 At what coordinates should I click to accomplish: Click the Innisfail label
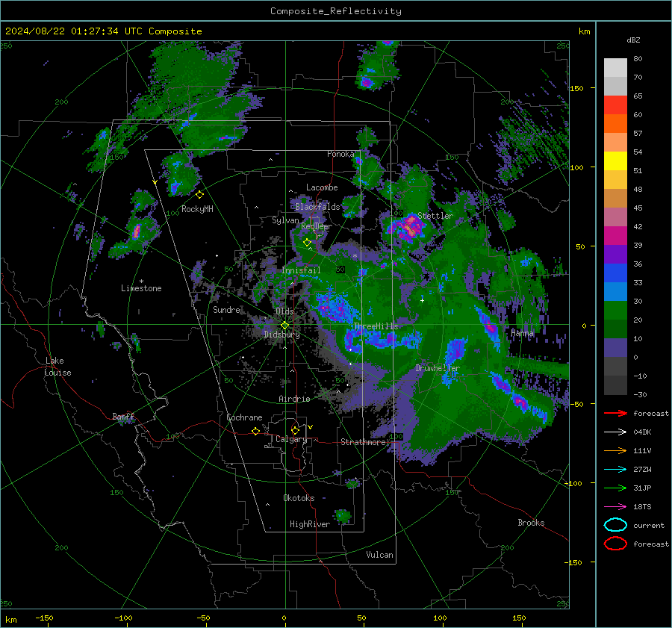301,270
